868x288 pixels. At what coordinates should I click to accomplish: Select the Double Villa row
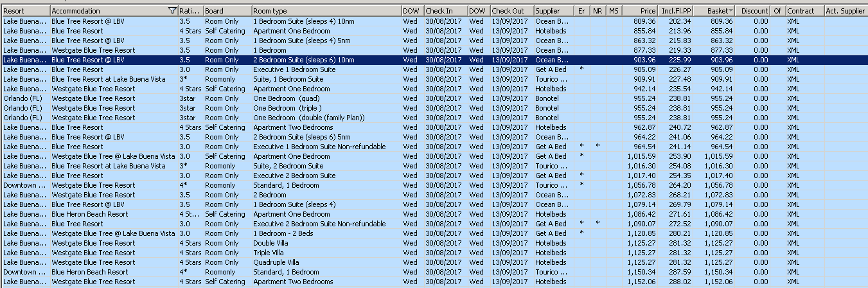[434, 243]
